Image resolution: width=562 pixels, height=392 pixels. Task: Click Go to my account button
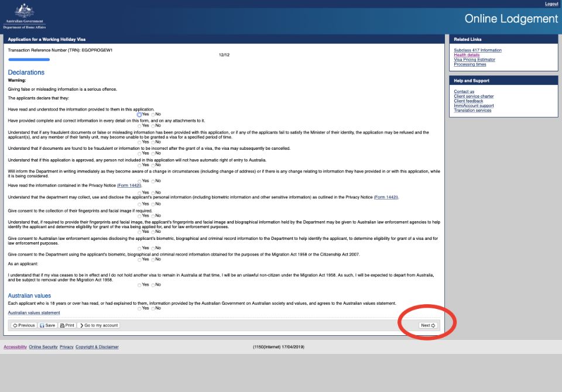click(98, 325)
